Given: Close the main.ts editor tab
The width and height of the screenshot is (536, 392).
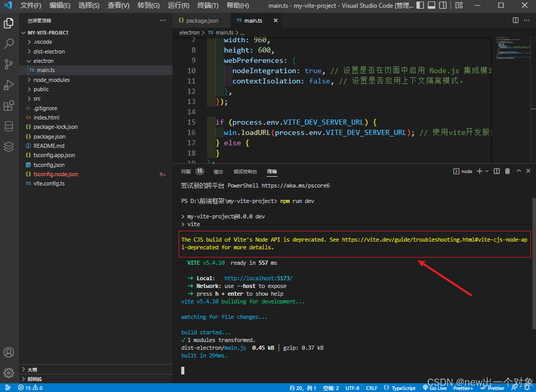Looking at the screenshot, I should (275, 21).
